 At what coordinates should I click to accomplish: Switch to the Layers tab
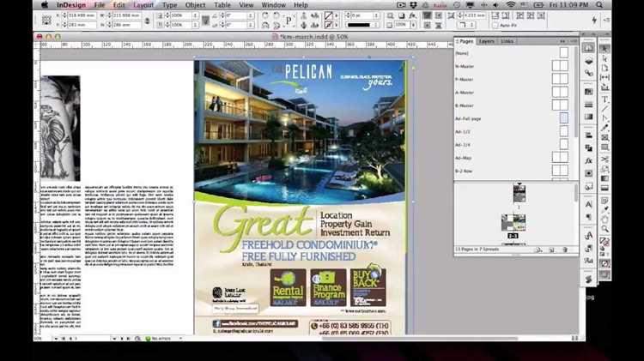coord(487,41)
